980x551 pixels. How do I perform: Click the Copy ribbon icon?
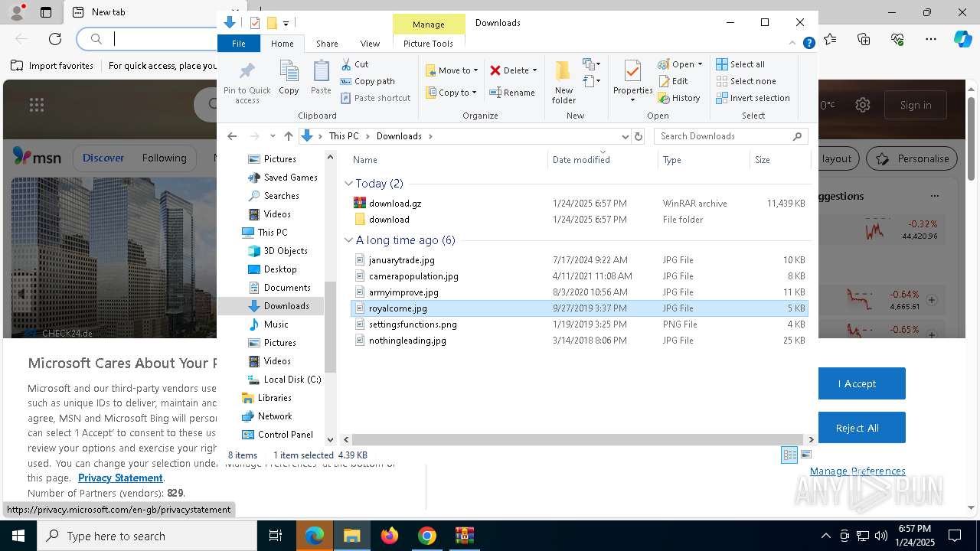[x=289, y=77]
